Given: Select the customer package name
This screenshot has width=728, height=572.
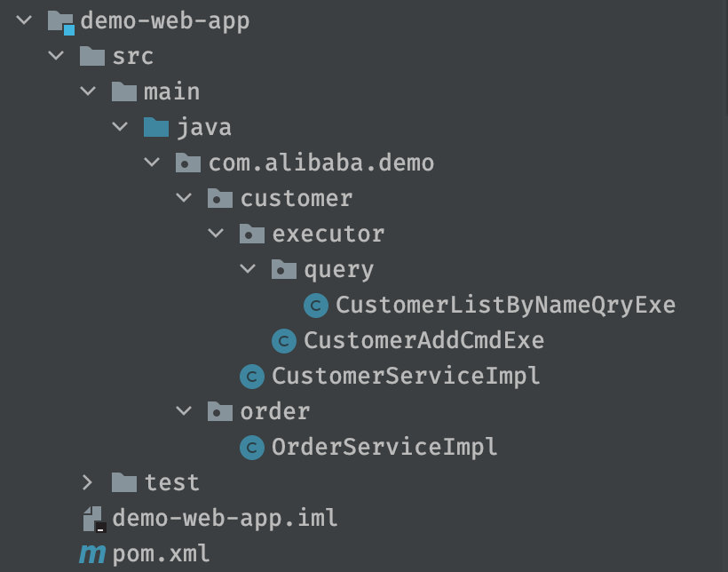Looking at the screenshot, I should [297, 198].
